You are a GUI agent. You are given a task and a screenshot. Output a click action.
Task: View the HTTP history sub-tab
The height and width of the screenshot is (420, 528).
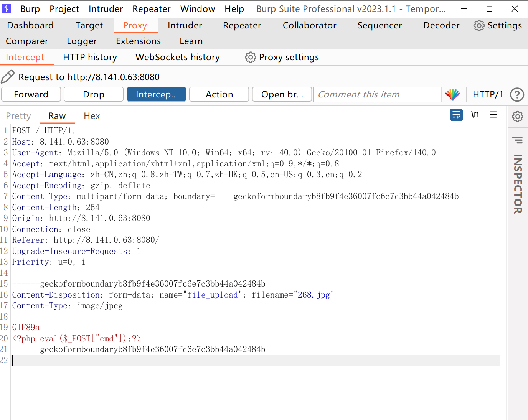(x=90, y=57)
